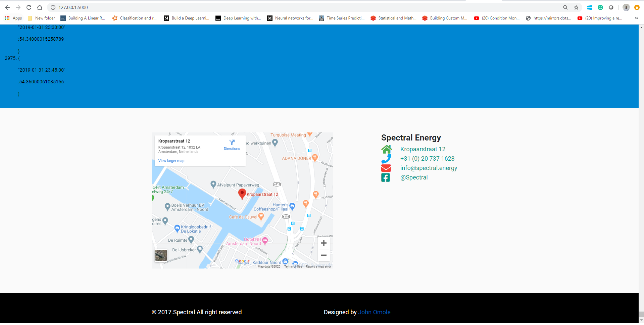Click the red Kropaarstraat 12 map pin
The image size is (644, 325).
coord(242,194)
